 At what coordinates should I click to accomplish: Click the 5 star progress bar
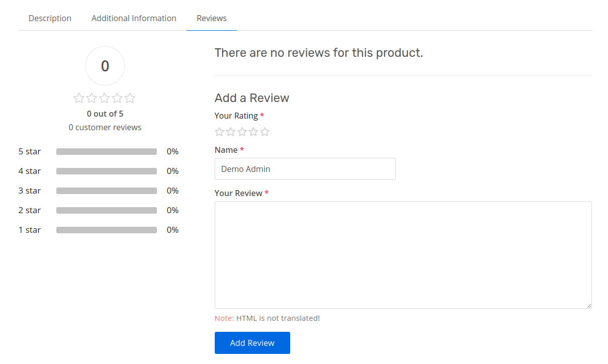click(106, 151)
